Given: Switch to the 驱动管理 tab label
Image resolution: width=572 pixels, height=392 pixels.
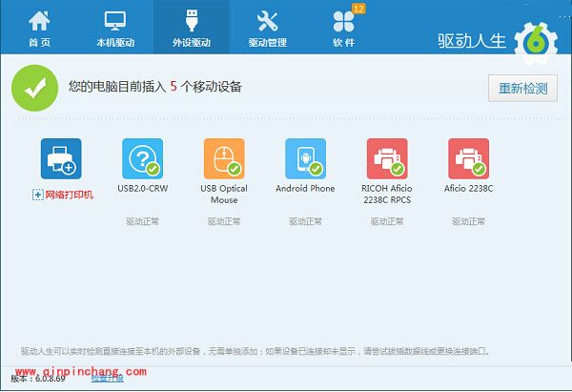Looking at the screenshot, I should (267, 43).
